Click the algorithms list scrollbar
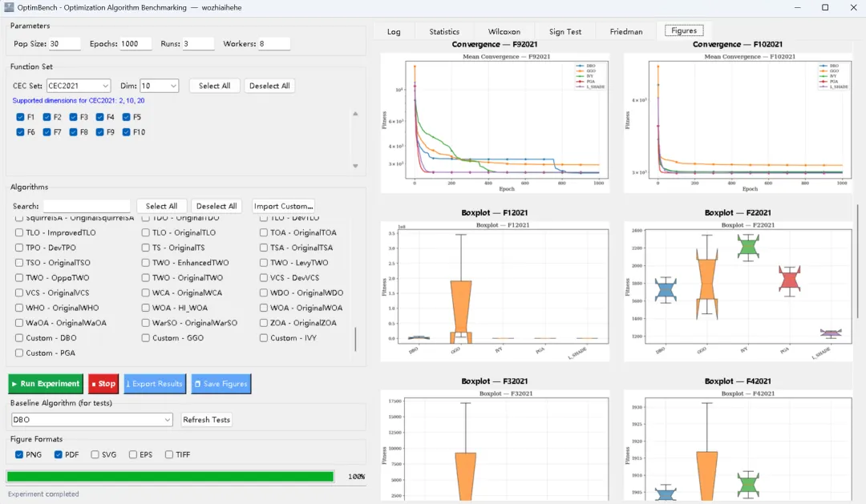Screen dimensions: 866x504 point(355,339)
